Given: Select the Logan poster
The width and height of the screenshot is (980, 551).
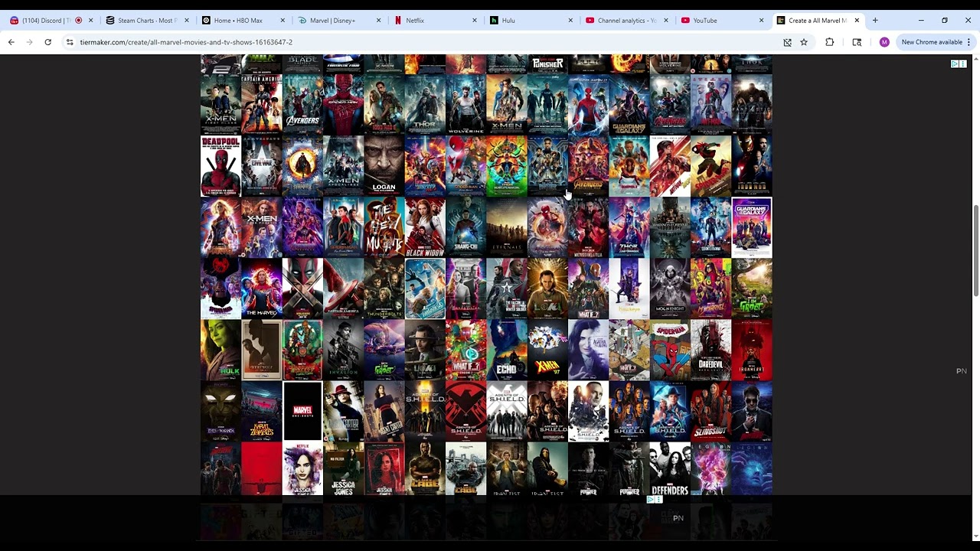Looking at the screenshot, I should coord(384,166).
